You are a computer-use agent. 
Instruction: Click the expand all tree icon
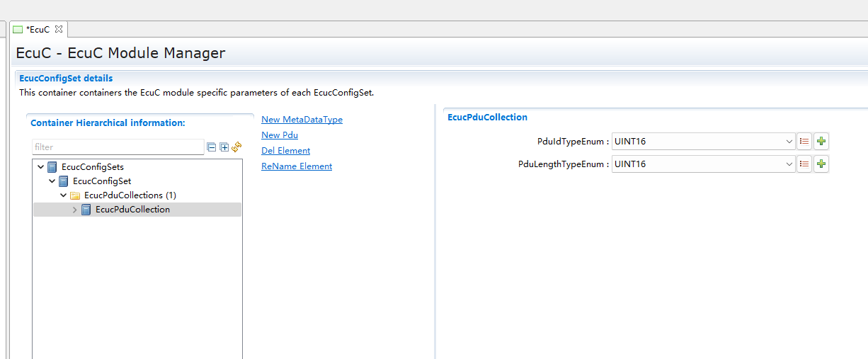pyautogui.click(x=224, y=147)
